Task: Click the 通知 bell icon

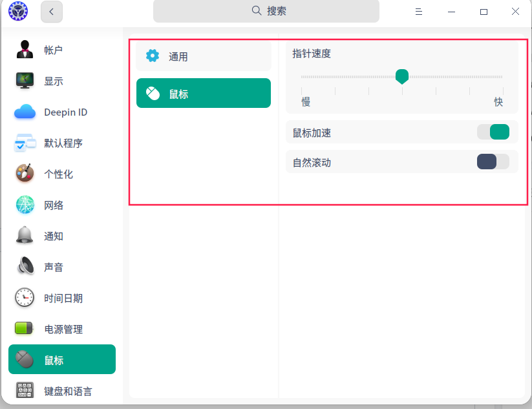Action: (25, 235)
